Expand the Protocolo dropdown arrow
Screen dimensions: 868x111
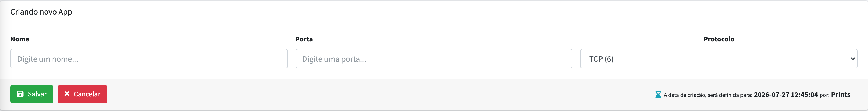coord(852,59)
